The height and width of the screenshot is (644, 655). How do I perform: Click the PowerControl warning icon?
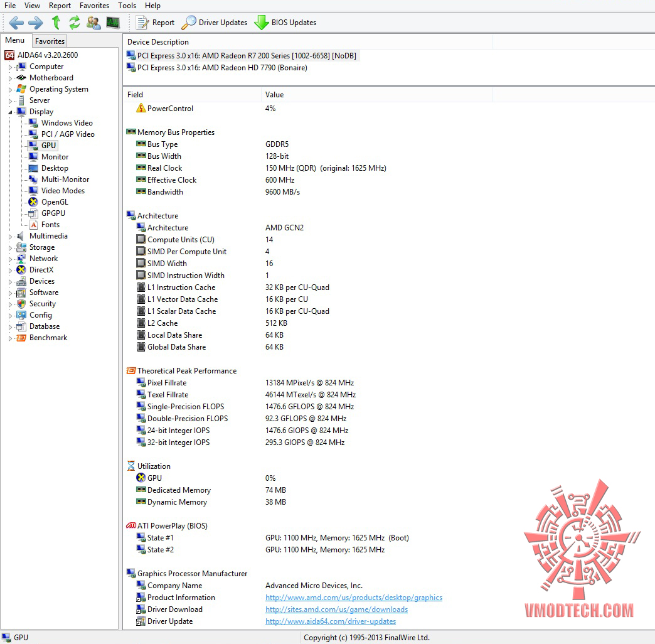coord(141,108)
